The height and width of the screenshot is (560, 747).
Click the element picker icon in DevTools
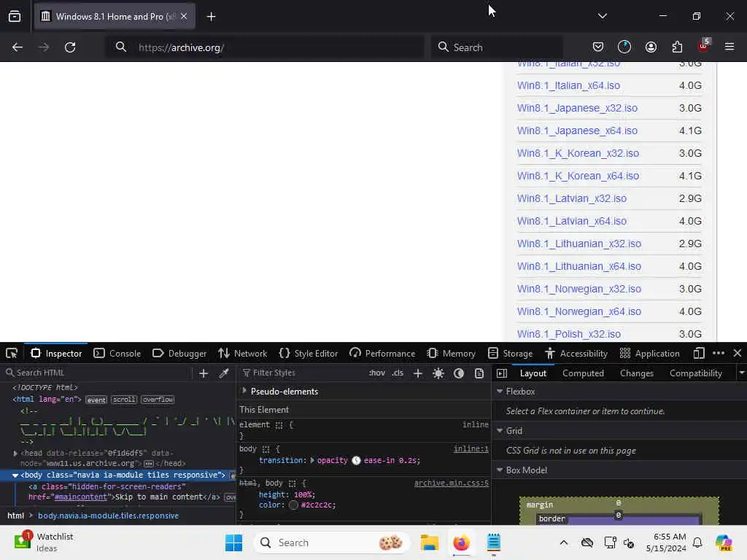pyautogui.click(x=12, y=354)
